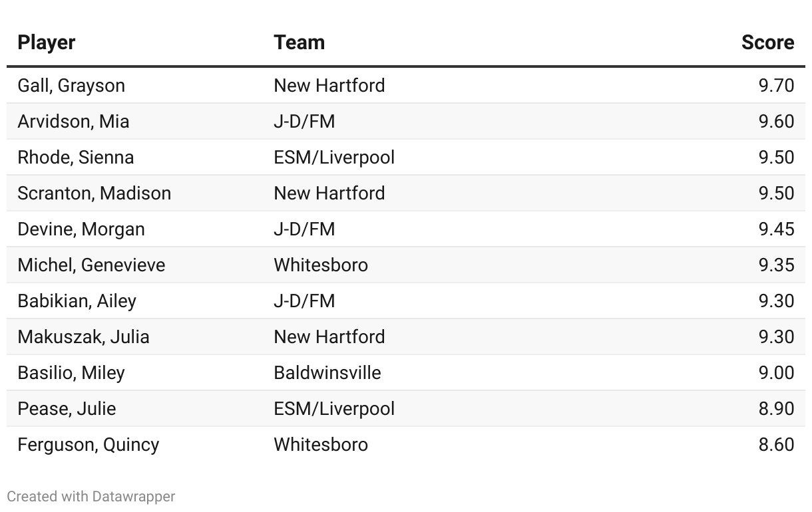This screenshot has height=512, width=812.
Task: Select the 8.60 score cell
Action: 776,445
